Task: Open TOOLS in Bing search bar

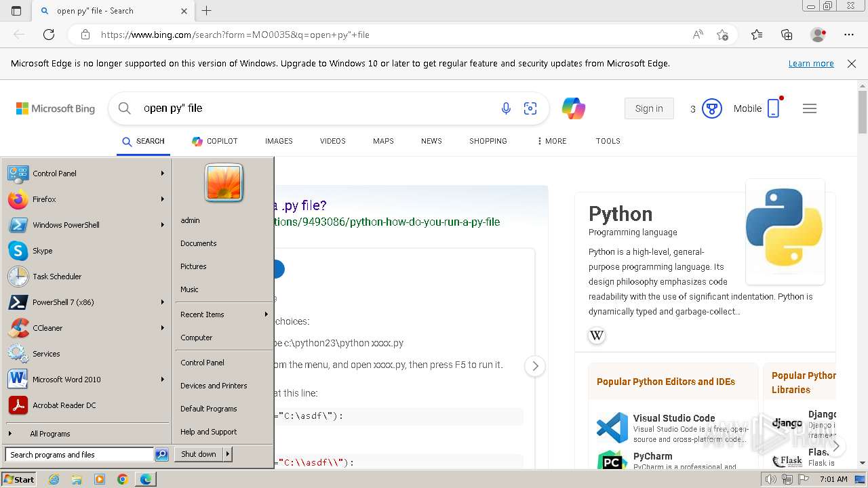Action: (608, 141)
